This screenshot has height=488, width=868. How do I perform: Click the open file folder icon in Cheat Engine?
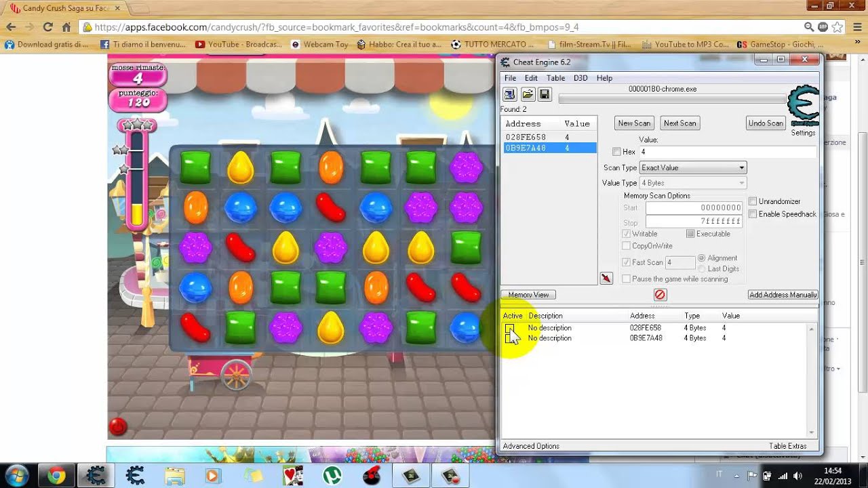[x=527, y=94]
